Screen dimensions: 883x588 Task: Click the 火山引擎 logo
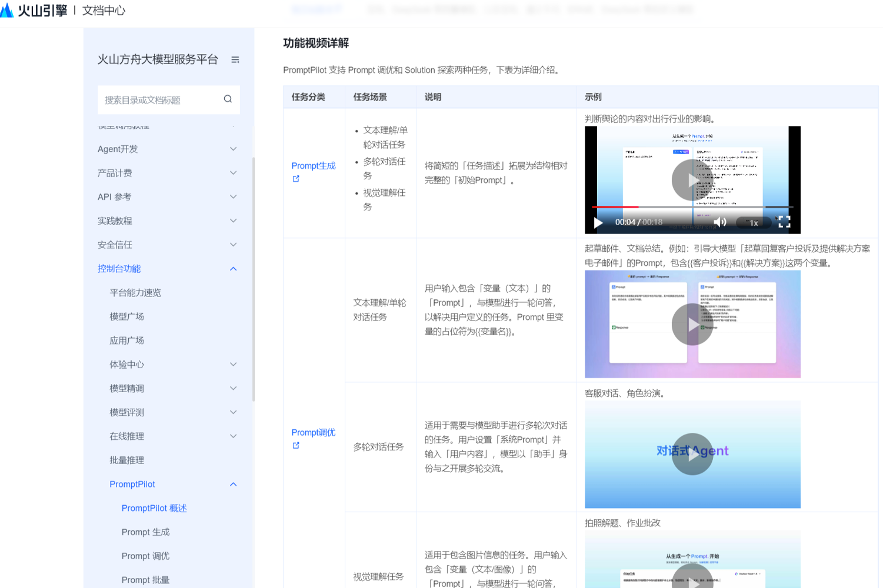34,10
